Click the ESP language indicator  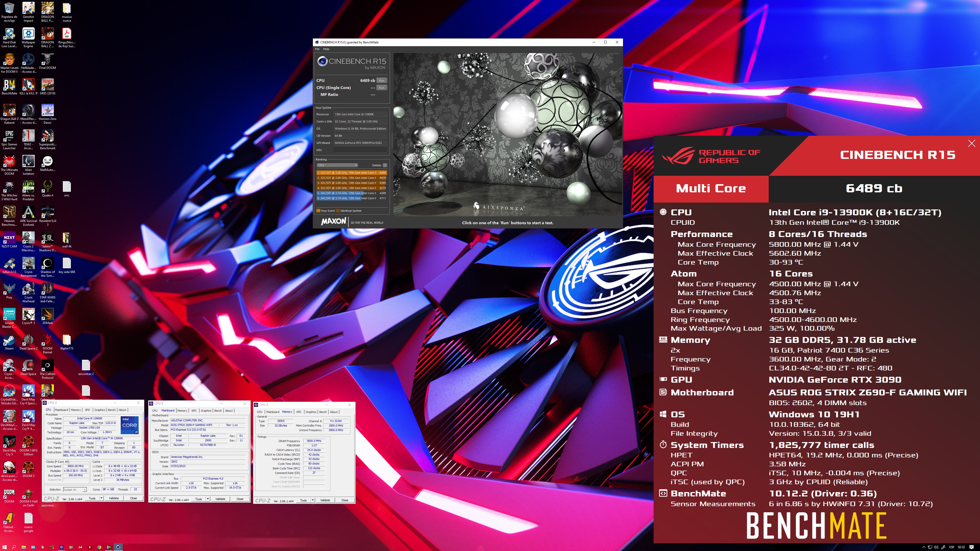pos(951,547)
